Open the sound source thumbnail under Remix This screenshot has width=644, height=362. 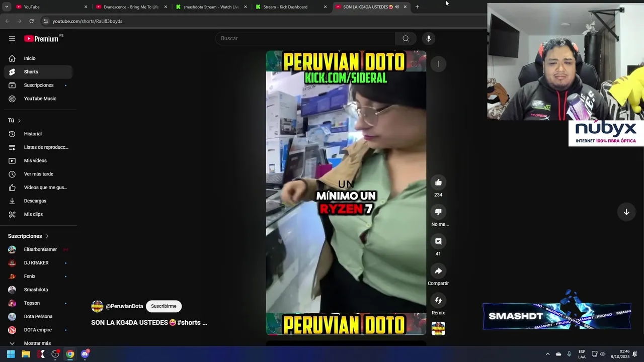point(438,328)
